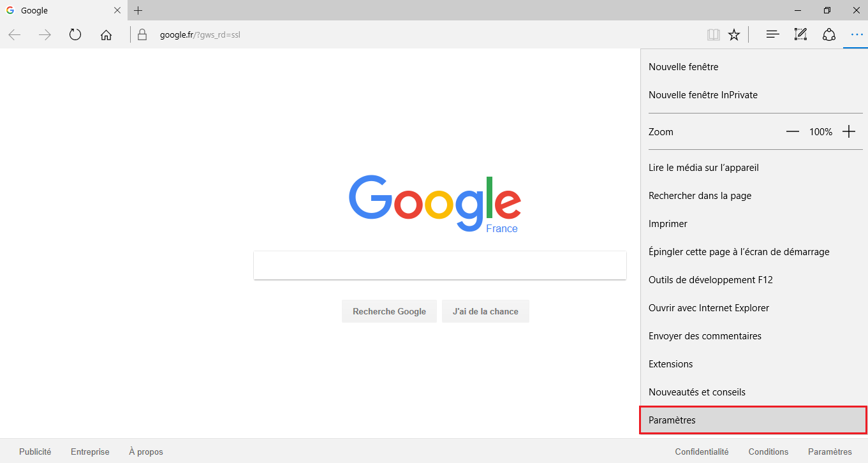The height and width of the screenshot is (463, 868).
Task: Open the Hub lines icon
Action: pos(772,34)
